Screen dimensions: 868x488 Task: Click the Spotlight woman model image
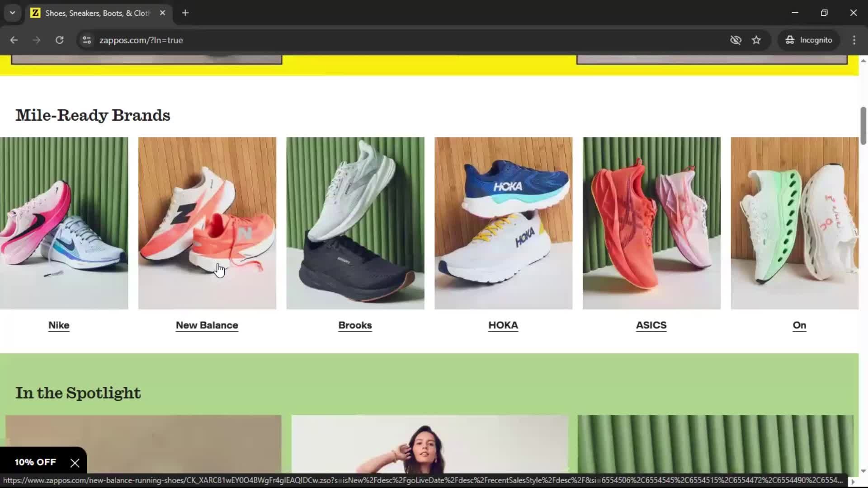pos(429,444)
